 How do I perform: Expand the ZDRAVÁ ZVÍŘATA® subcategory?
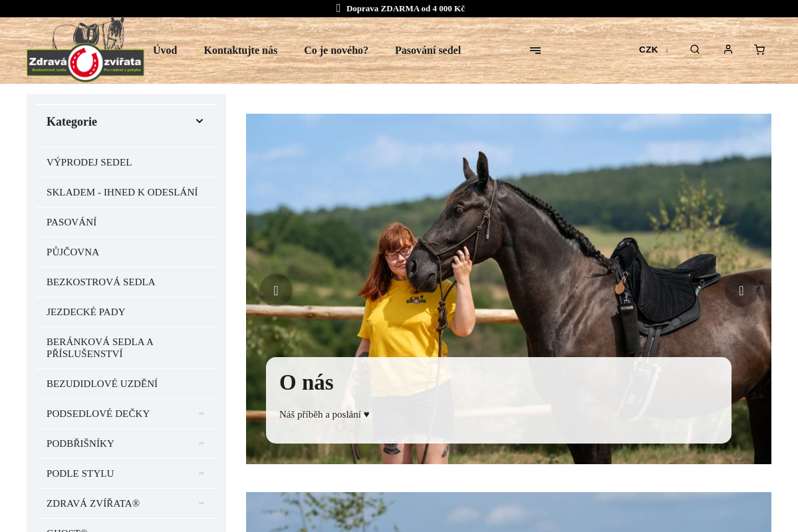pyautogui.click(x=201, y=503)
